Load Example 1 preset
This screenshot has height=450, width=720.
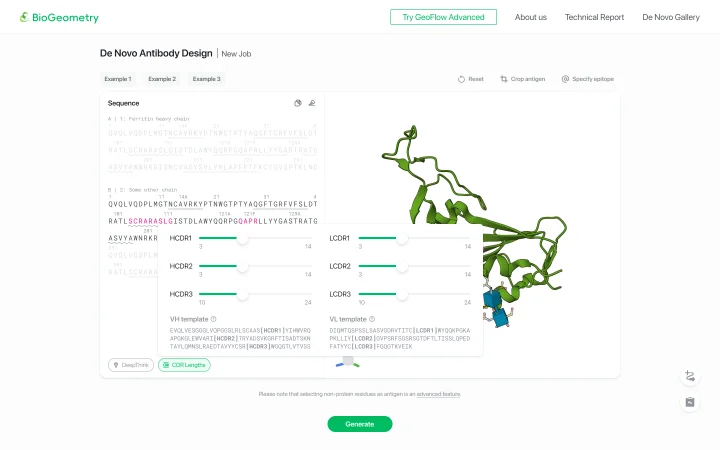click(x=118, y=79)
